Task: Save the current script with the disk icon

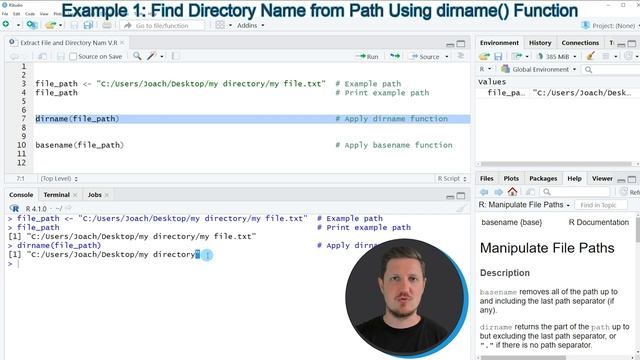Action: 61,56
